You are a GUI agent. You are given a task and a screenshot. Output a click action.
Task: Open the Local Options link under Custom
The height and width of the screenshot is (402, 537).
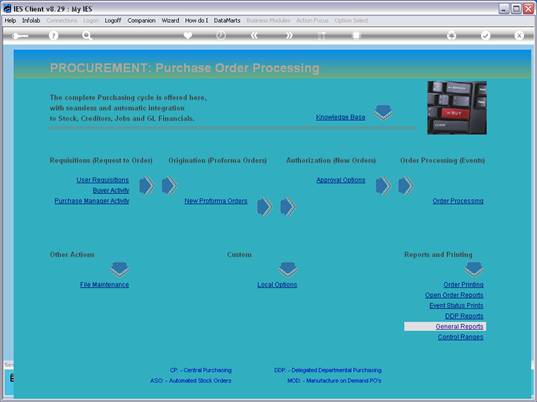tap(277, 285)
